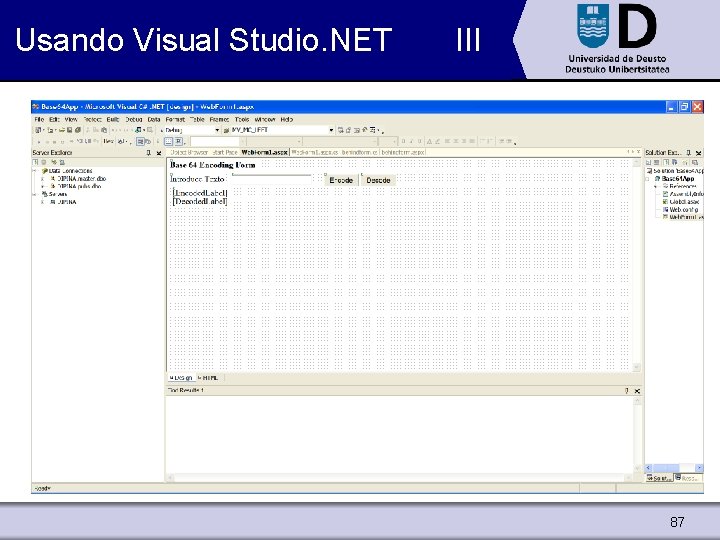
Task: Click the Save toolbar icon
Action: [70, 130]
